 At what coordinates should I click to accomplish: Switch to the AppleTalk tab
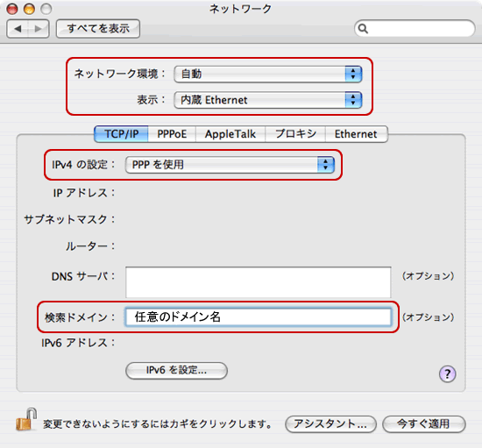[230, 134]
